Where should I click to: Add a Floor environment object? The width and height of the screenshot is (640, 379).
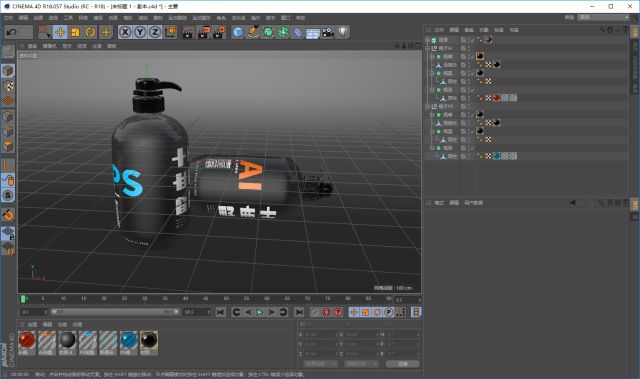313,32
